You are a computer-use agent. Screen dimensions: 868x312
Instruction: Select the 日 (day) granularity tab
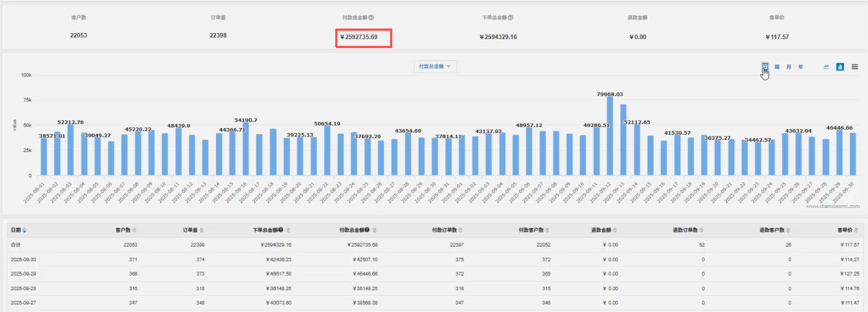pos(765,67)
